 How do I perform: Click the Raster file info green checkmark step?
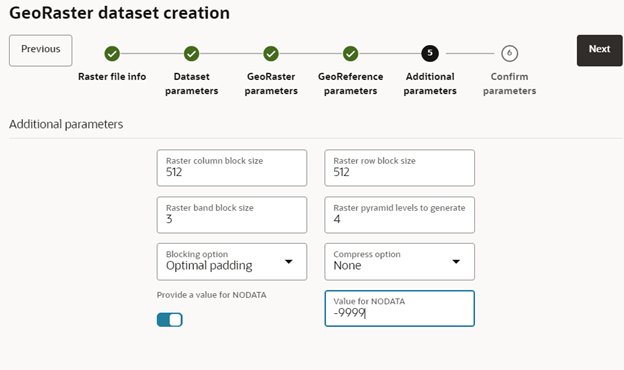click(x=112, y=53)
